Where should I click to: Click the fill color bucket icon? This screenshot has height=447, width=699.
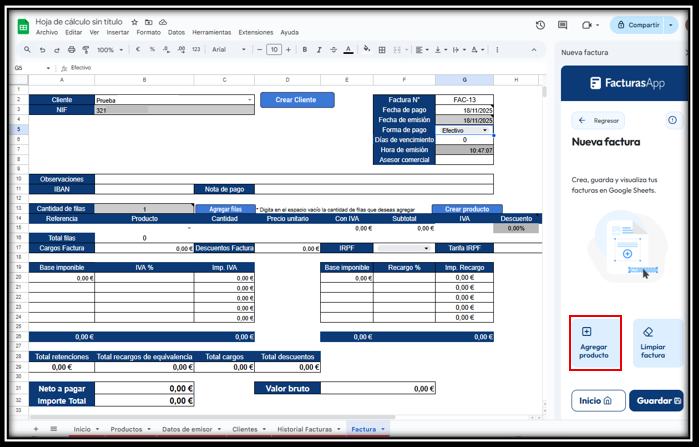click(367, 48)
